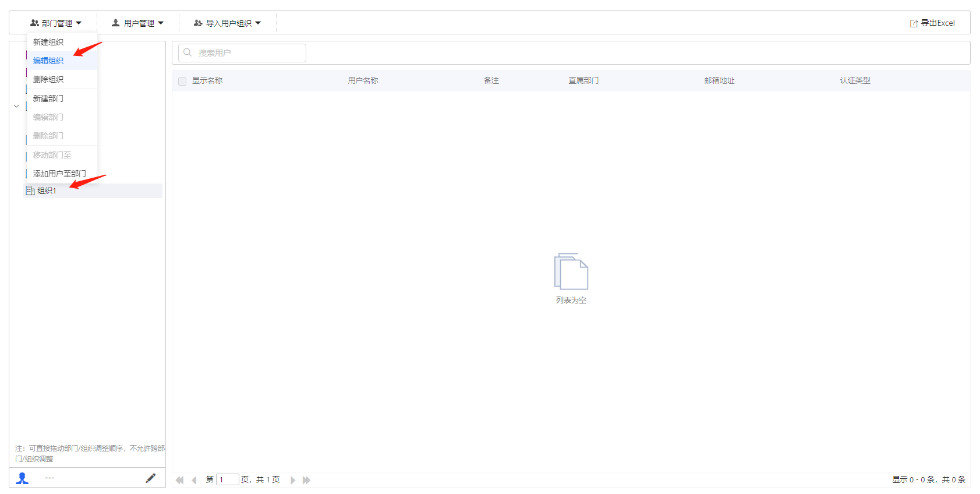The width and height of the screenshot is (980, 494).
Task: Click the person icon on 用户管理
Action: 115,23
